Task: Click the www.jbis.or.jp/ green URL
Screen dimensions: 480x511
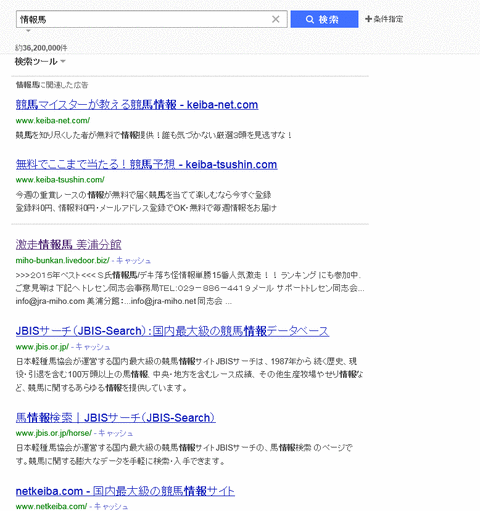Action: [x=42, y=347]
